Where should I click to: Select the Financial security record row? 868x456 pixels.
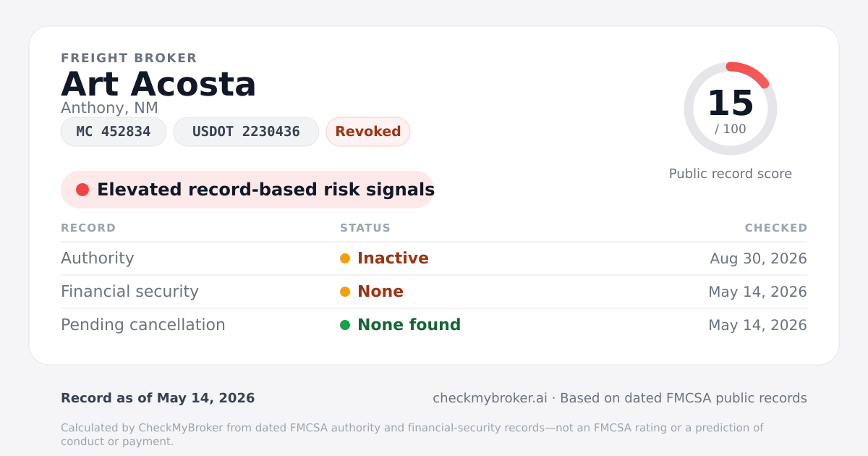coord(434,292)
